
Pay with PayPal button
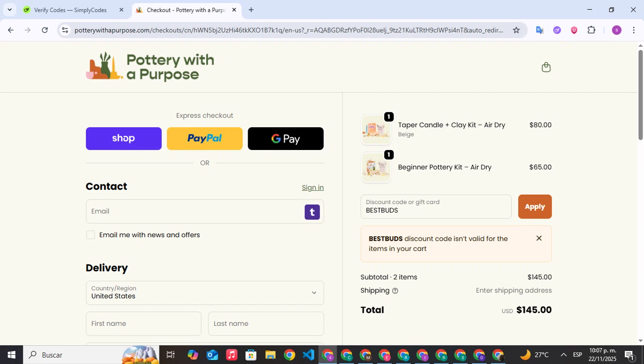click(x=204, y=138)
